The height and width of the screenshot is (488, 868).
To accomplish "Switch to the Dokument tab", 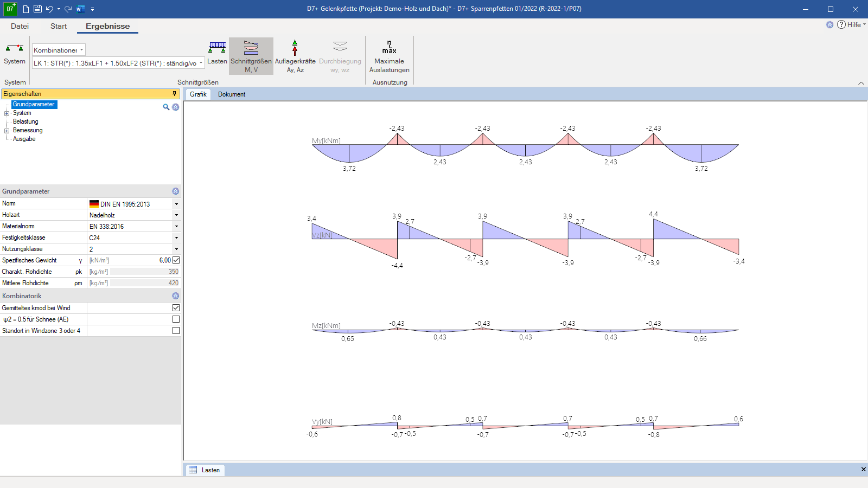I will coord(232,94).
